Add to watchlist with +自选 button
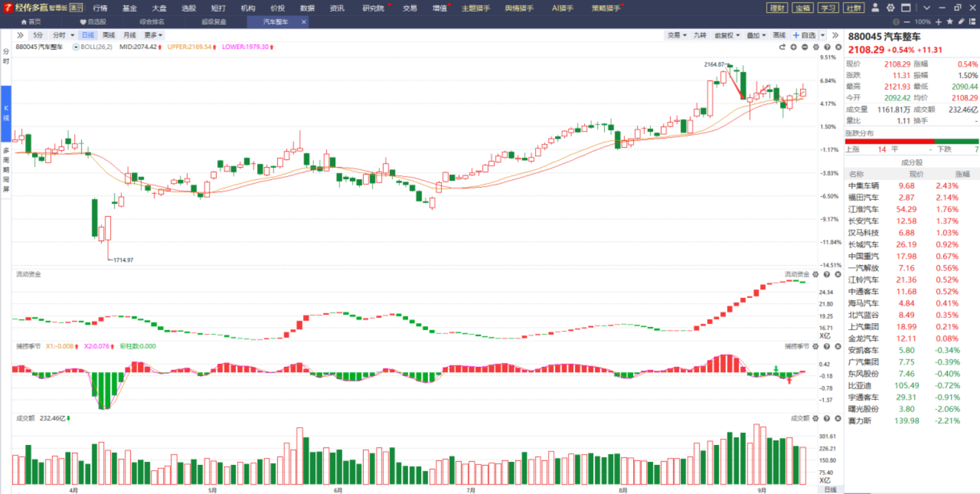980x494 pixels. pos(804,35)
